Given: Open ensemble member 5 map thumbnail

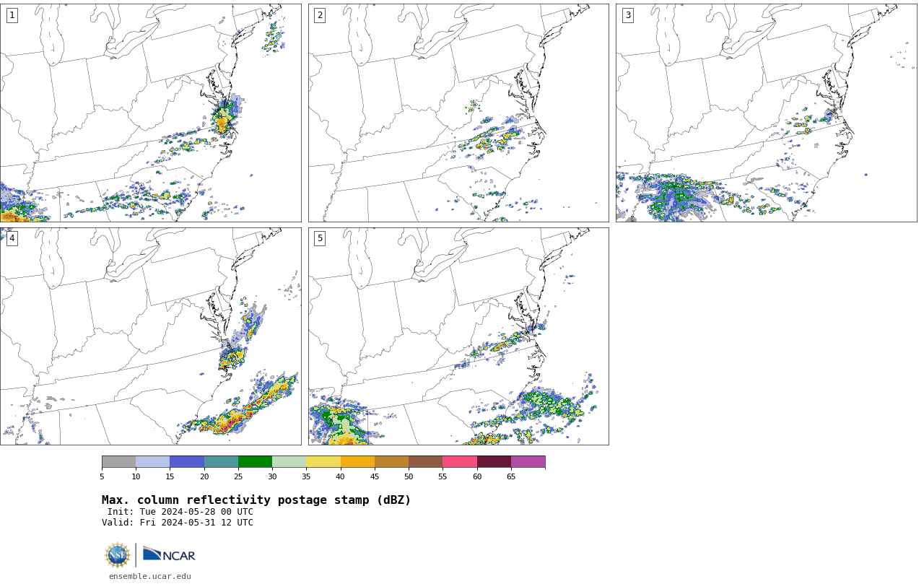Looking at the screenshot, I should click(458, 336).
